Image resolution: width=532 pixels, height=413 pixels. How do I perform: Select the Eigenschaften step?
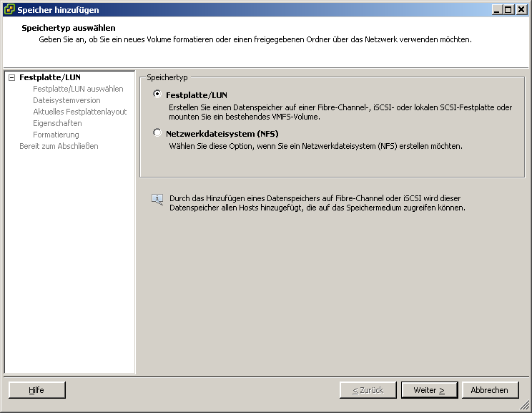tap(57, 123)
